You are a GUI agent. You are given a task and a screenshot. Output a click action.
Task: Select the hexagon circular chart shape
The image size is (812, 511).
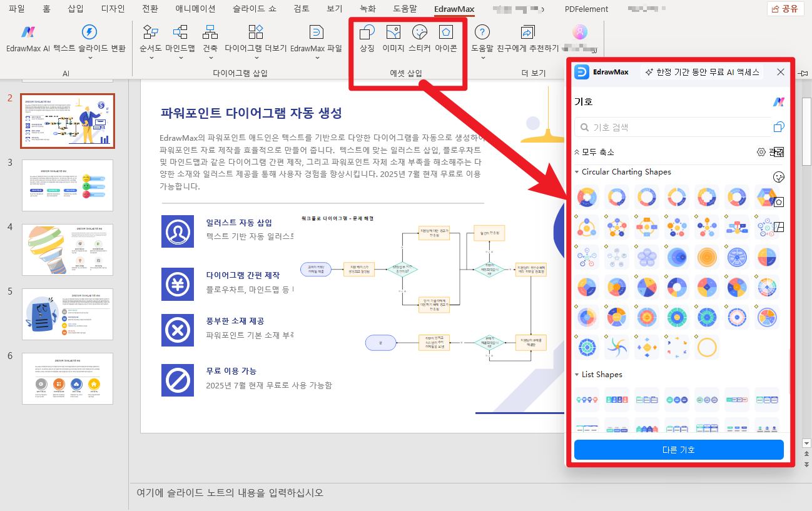pos(767,197)
